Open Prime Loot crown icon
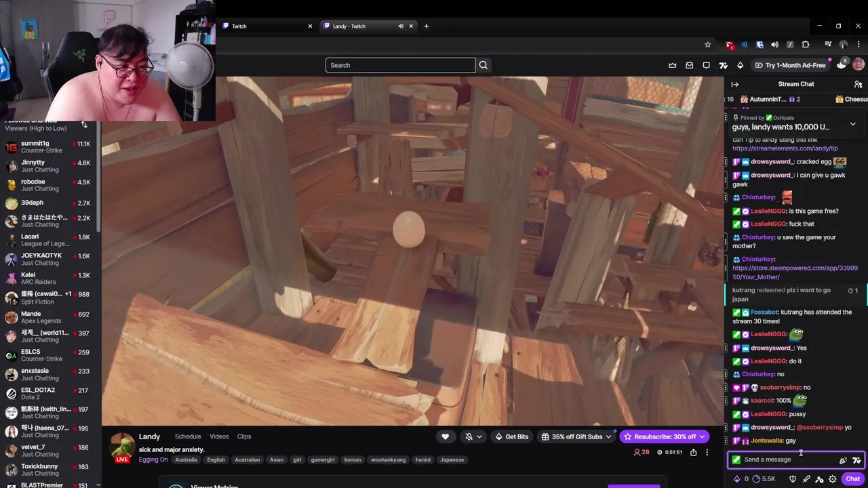 [x=673, y=65]
